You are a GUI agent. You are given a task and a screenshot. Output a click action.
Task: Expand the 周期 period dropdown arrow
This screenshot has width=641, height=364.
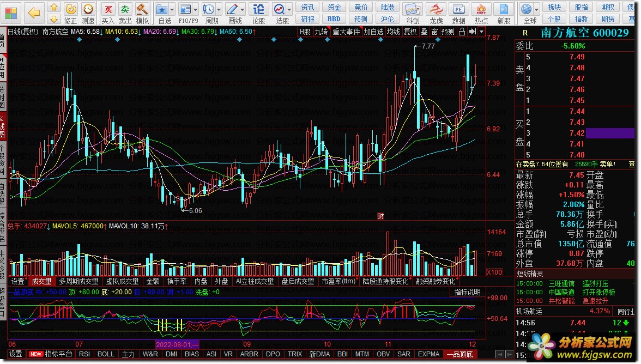pos(219,10)
